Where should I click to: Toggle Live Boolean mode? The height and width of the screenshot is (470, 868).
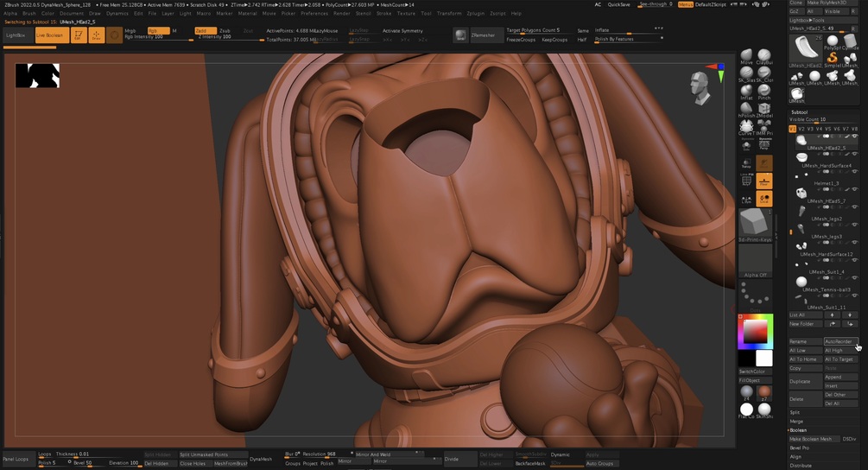[52, 35]
